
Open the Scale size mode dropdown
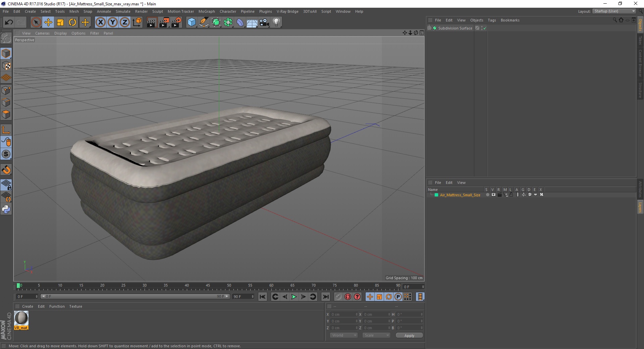376,335
